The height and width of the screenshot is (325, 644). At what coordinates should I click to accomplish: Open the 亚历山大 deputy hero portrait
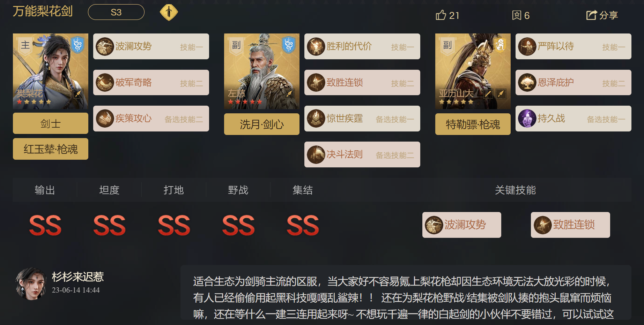click(x=473, y=71)
